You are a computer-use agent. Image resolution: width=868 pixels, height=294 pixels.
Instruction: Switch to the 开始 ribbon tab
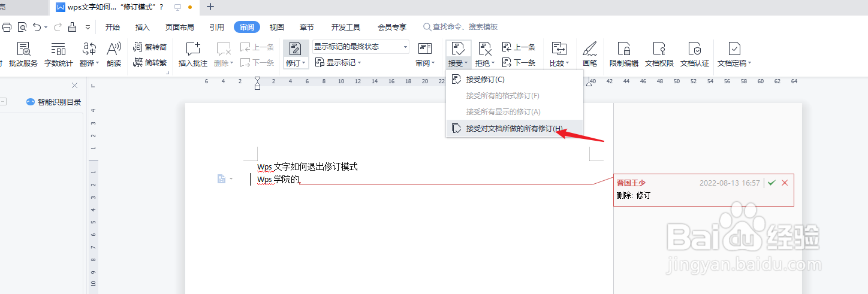click(x=112, y=27)
